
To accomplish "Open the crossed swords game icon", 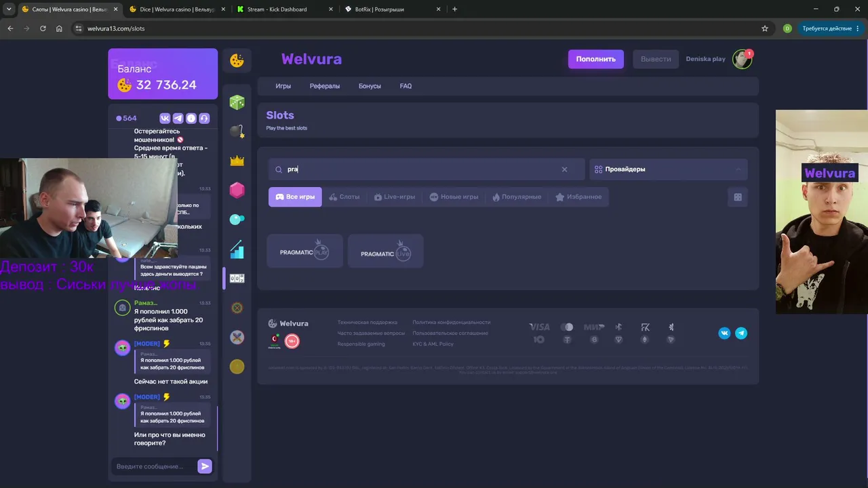I will point(237,337).
